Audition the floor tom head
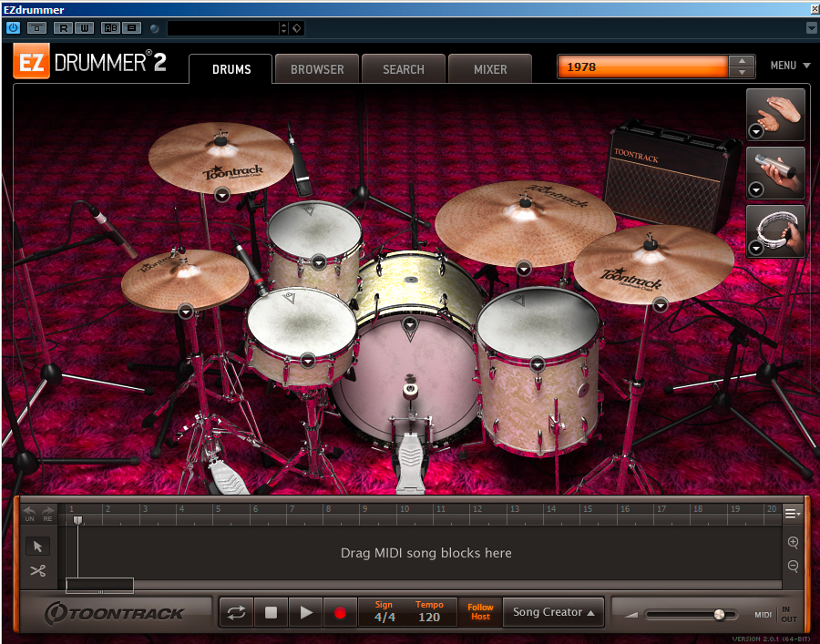The width and height of the screenshot is (820, 644). point(538,323)
